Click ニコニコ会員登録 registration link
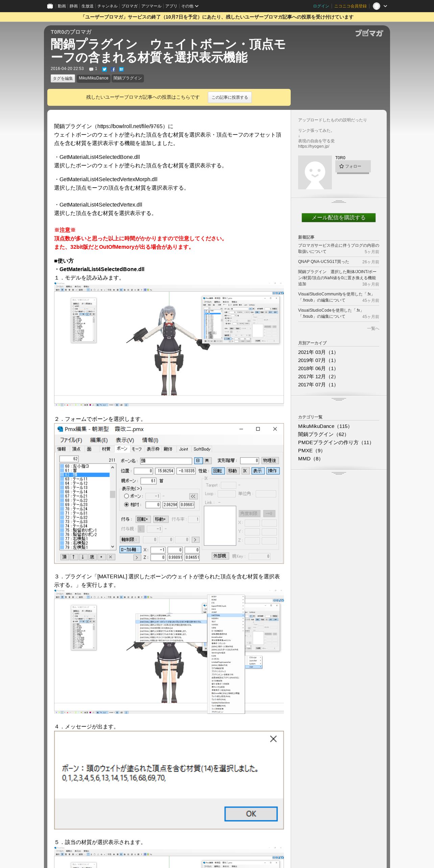 pos(350,6)
